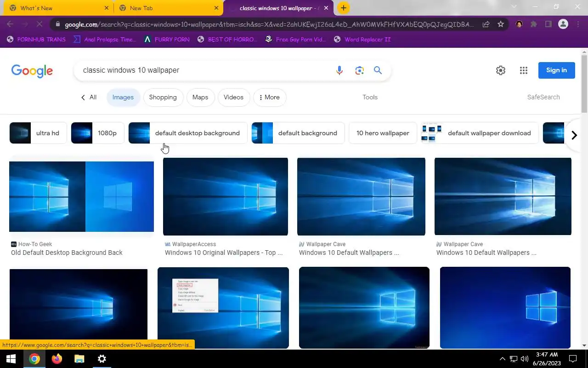Click Chrome back arrow

[10, 24]
